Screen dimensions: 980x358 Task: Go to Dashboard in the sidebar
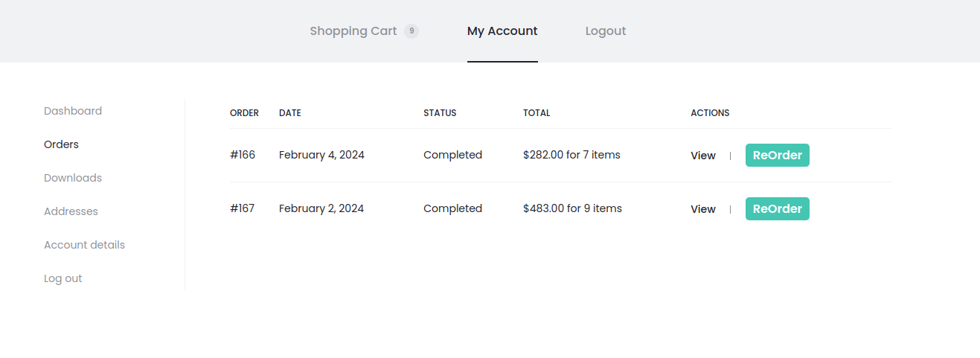73,111
